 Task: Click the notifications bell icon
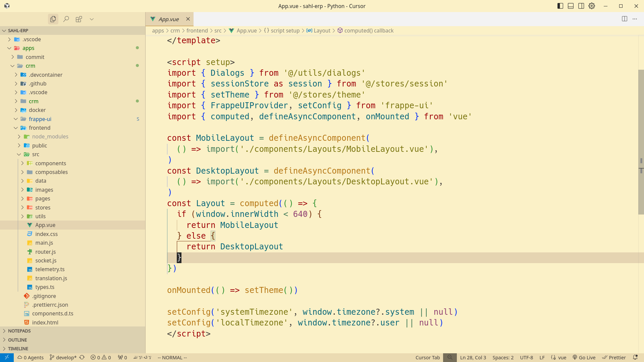tap(635, 357)
